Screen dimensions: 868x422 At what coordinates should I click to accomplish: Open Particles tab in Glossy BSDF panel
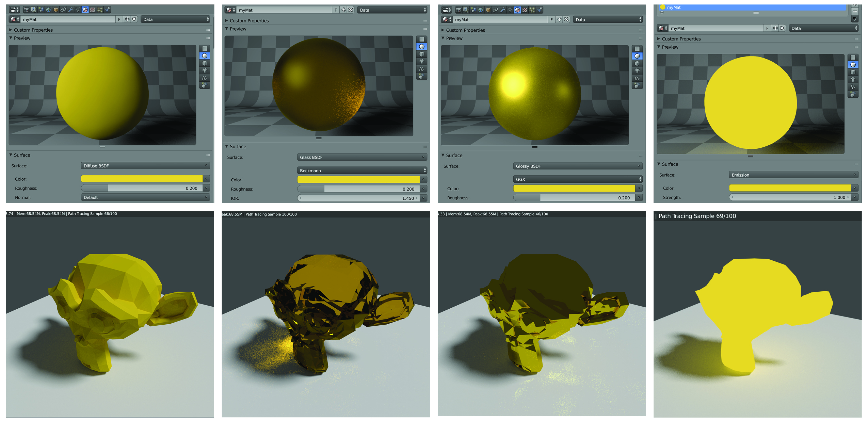pyautogui.click(x=532, y=10)
